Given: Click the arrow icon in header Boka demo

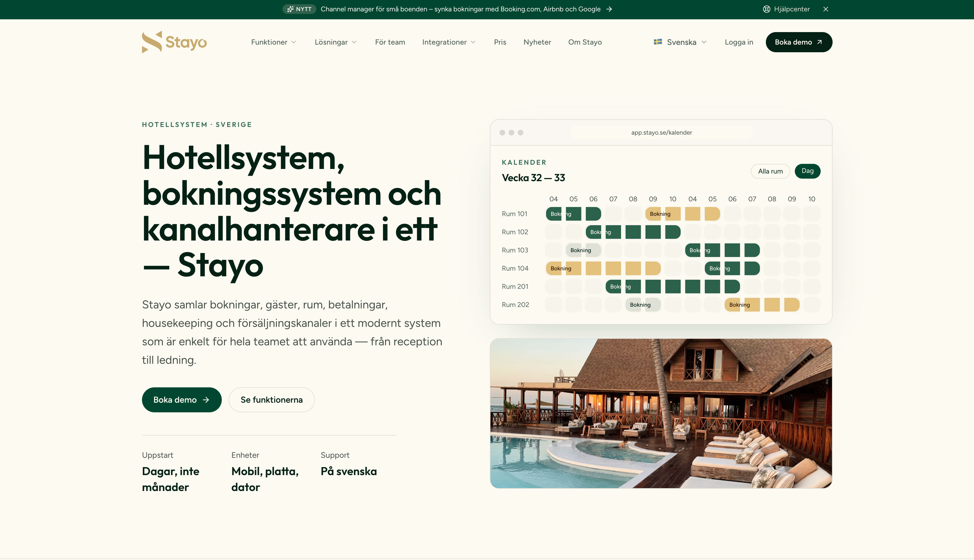Looking at the screenshot, I should click(820, 42).
